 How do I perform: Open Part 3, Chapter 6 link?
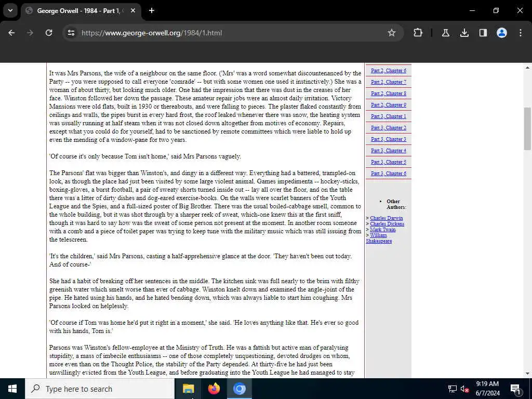point(389,174)
